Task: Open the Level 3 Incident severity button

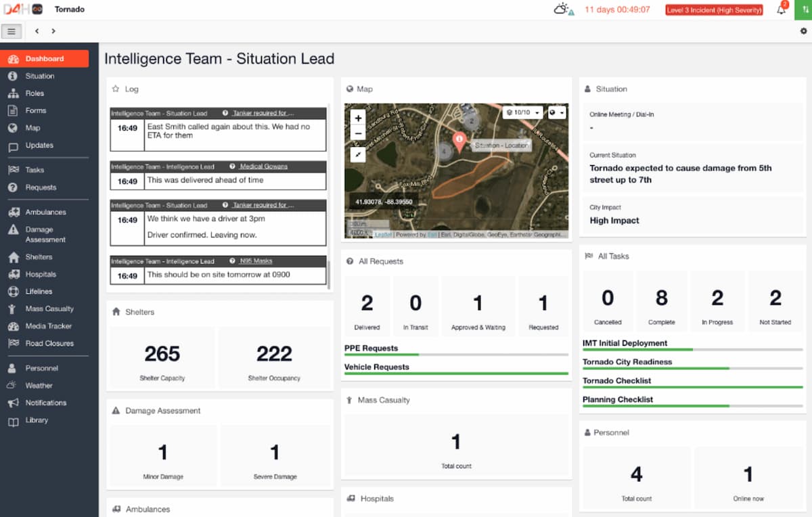Action: 714,9
